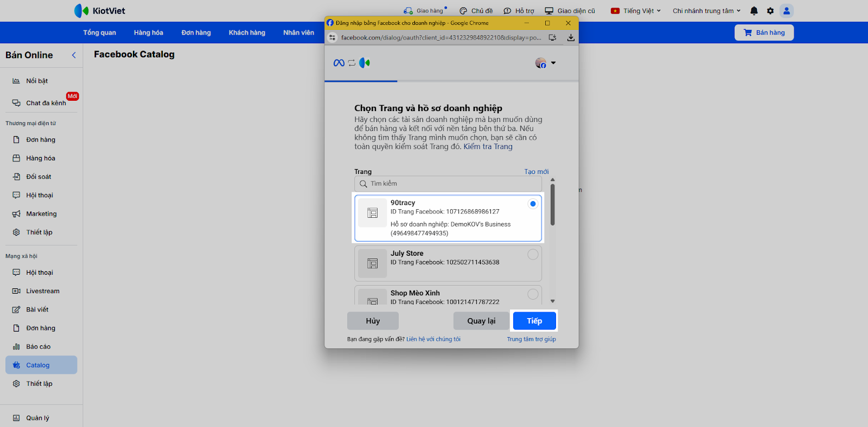The height and width of the screenshot is (427, 868).
Task: Open Liên hệ với chúng tôi link
Action: coord(433,339)
